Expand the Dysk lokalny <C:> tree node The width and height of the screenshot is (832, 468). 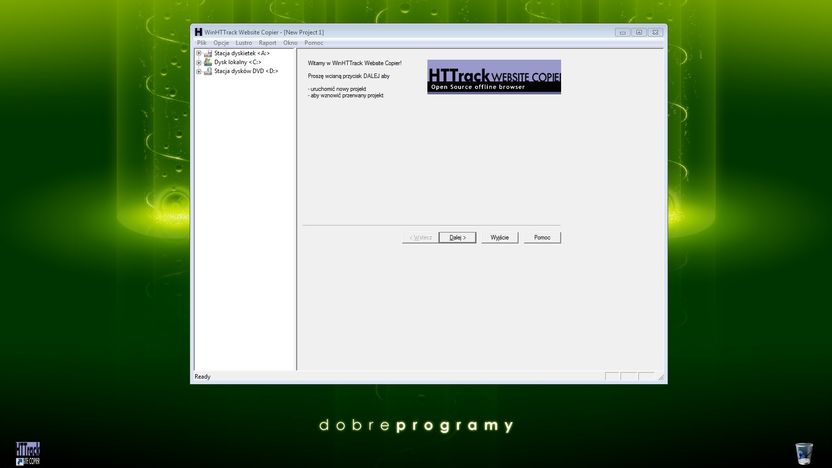(199, 62)
